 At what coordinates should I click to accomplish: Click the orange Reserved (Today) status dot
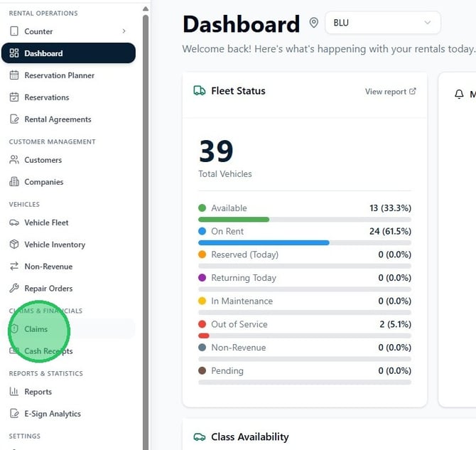(202, 255)
